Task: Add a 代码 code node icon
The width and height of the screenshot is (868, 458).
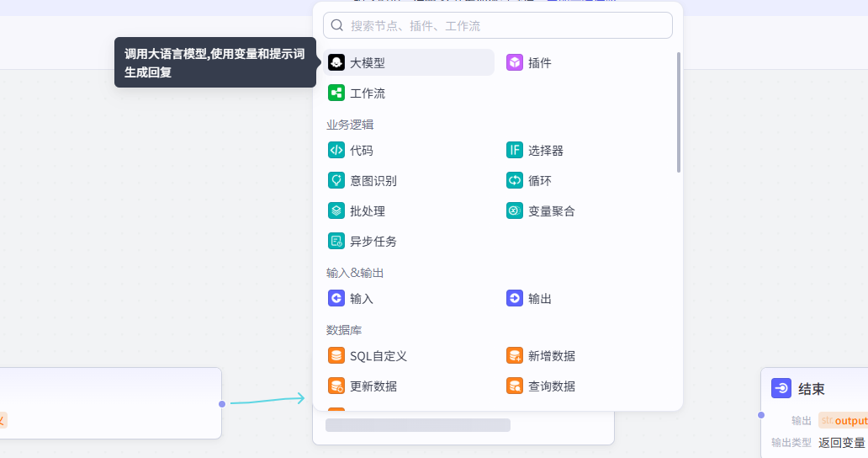Action: tap(336, 150)
